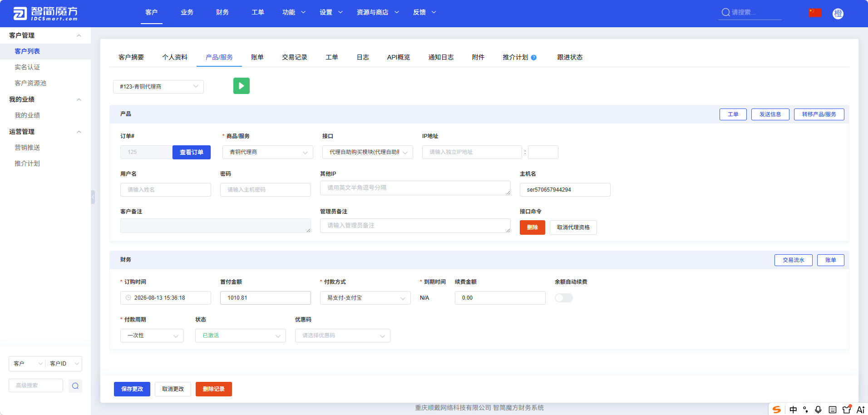Click the soft keyboard icon in IME bar
Image resolution: width=868 pixels, height=415 pixels.
[x=833, y=410]
